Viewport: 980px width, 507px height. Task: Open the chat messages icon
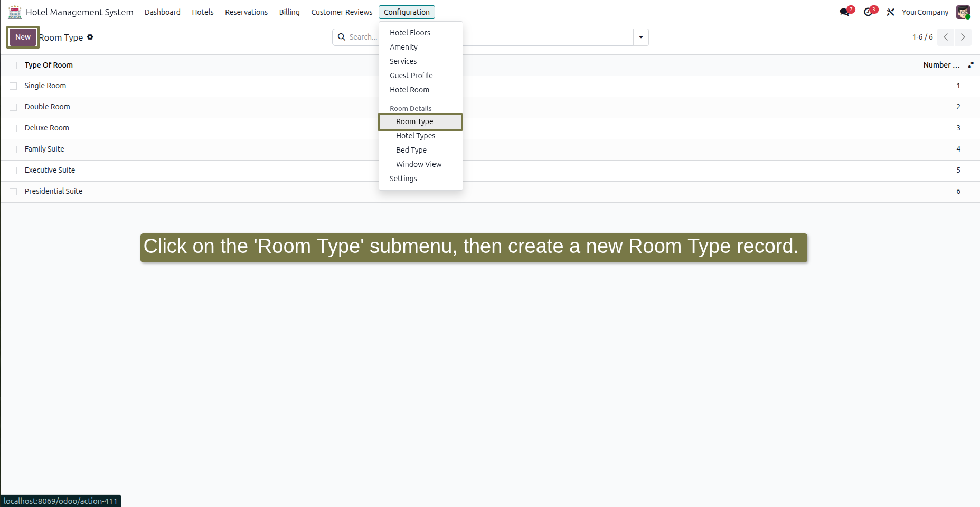click(x=845, y=12)
